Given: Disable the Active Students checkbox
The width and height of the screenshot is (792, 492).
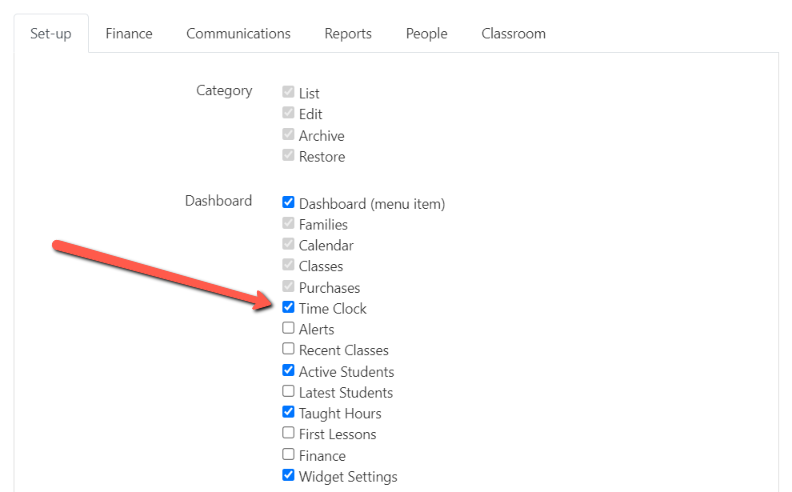Looking at the screenshot, I should tap(288, 370).
